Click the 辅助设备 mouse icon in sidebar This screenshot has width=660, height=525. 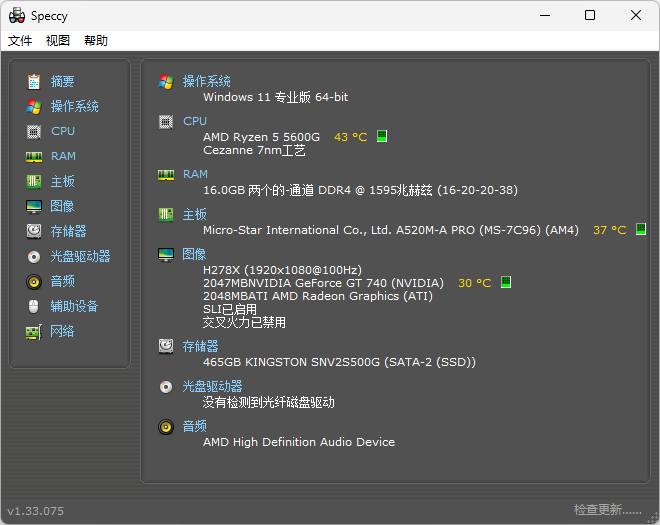tap(34, 306)
